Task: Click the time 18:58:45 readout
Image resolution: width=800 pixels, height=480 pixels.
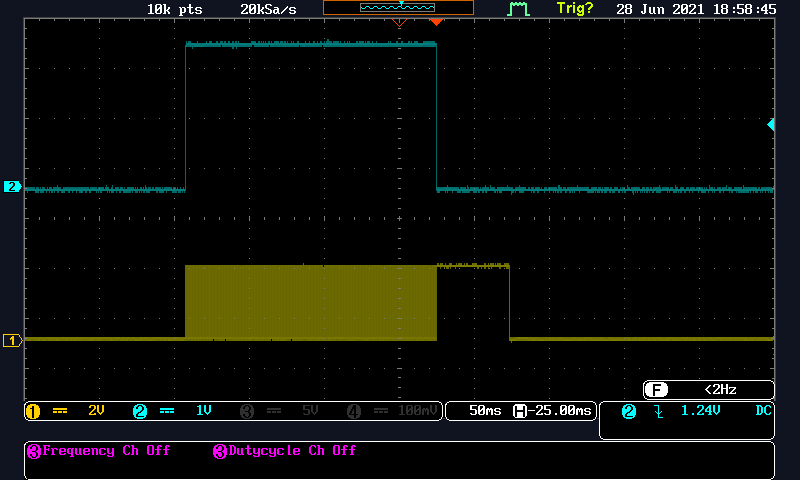Action: (744, 10)
